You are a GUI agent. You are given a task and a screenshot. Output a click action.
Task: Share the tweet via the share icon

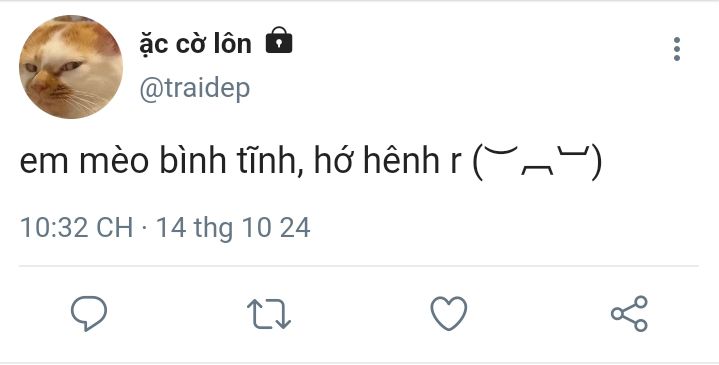[629, 314]
